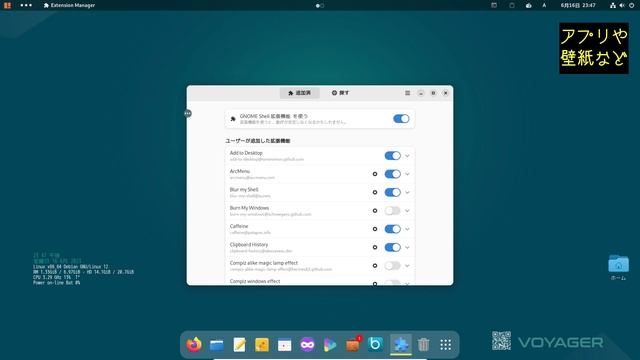Screen dimensions: 640x360
Task: Disable the Clipboard History extension
Action: (x=392, y=247)
